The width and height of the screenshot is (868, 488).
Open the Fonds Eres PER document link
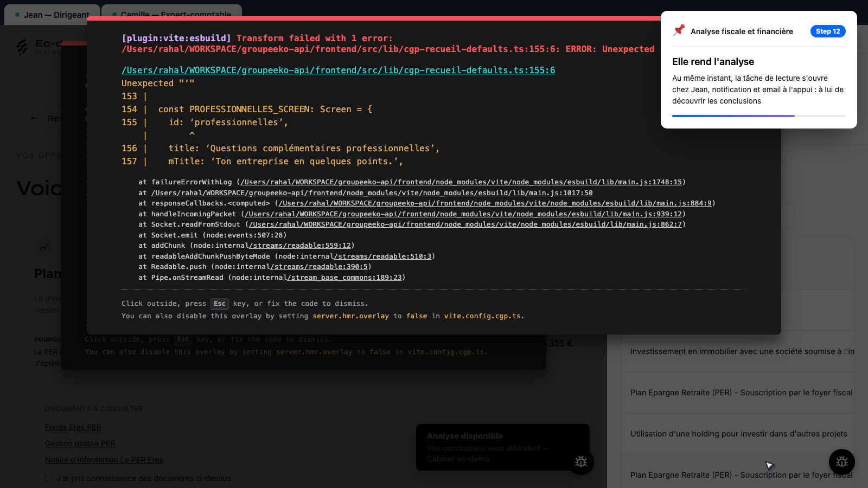73,427
